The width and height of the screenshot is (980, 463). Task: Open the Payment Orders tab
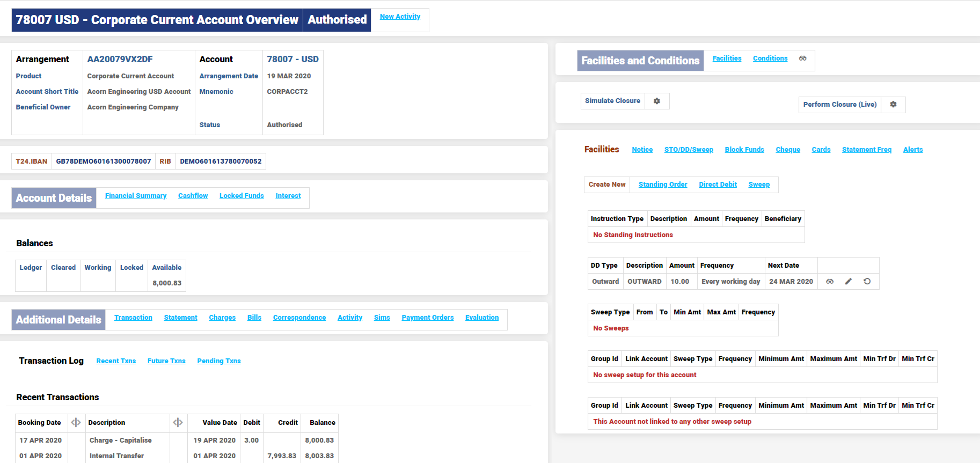[x=427, y=318]
